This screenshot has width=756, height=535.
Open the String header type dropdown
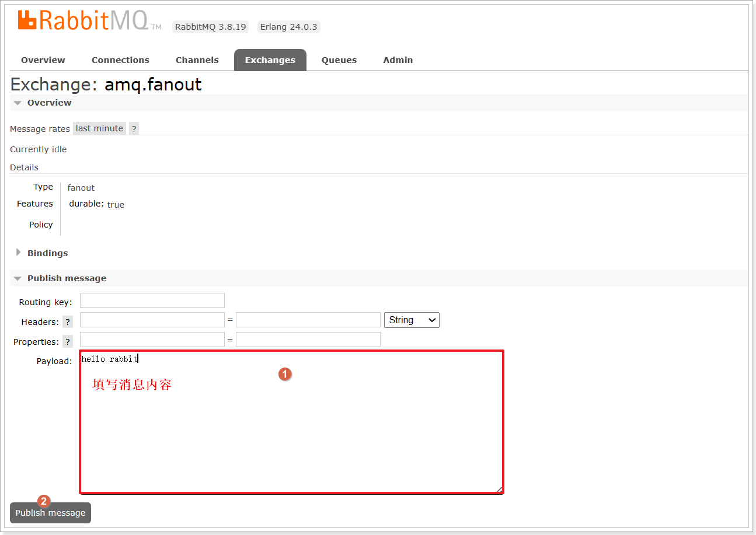tap(412, 320)
